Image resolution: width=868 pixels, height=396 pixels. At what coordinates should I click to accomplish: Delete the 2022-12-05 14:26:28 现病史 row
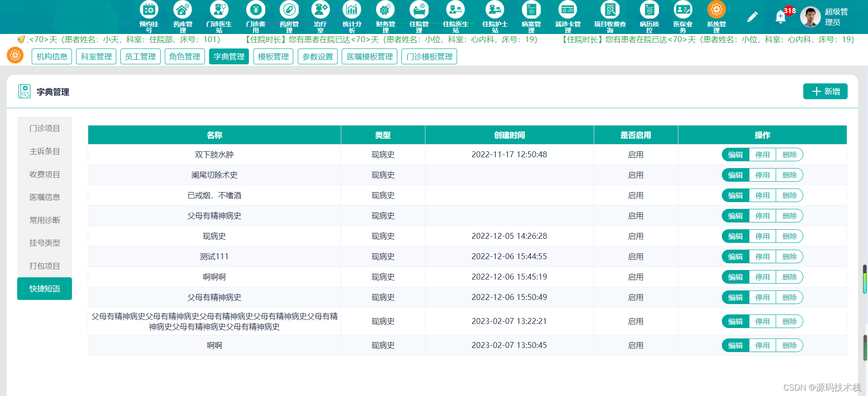click(790, 236)
